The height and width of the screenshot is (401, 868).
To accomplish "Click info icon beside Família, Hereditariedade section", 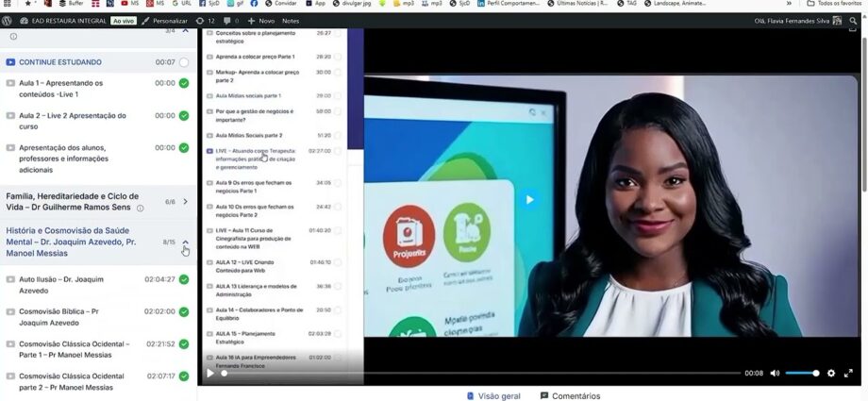I will (x=141, y=209).
